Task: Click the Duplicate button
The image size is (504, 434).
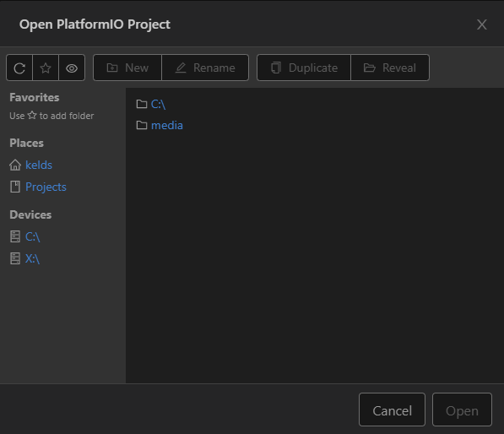Action: coord(304,68)
